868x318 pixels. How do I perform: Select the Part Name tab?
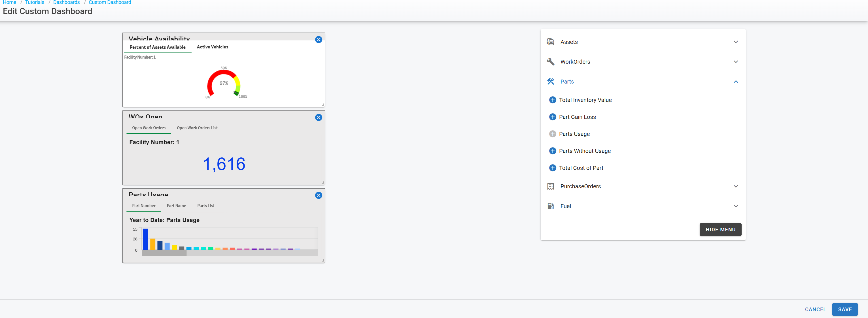(x=176, y=206)
